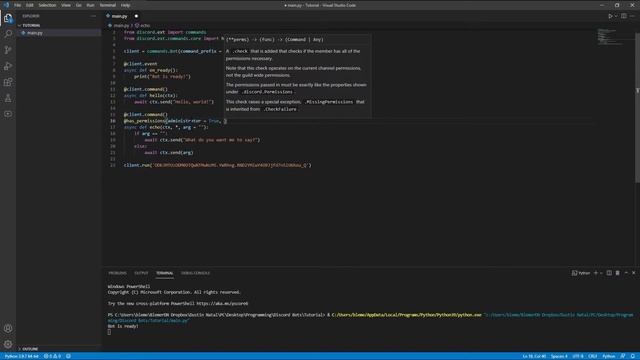Viewport: 640px width, 360px height.
Task: Click the "Bot is ready!" terminal output
Action: pos(123,326)
